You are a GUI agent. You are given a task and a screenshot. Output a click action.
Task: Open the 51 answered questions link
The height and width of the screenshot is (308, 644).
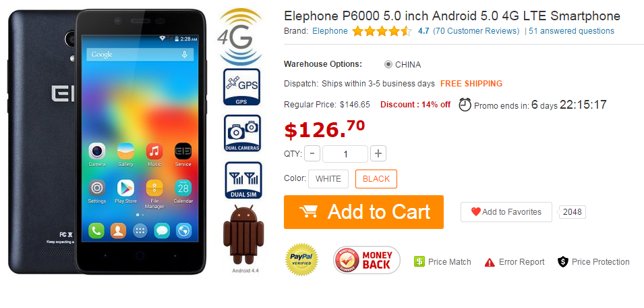point(572,31)
